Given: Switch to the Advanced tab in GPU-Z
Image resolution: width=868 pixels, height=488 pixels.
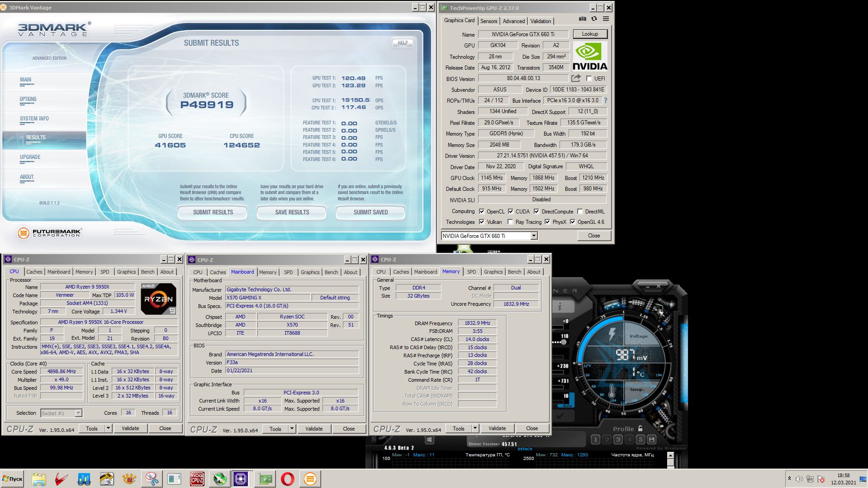Looking at the screenshot, I should pos(514,21).
